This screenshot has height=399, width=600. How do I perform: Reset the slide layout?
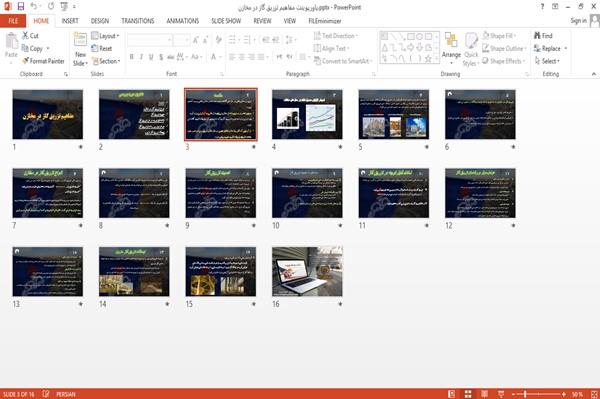point(102,48)
